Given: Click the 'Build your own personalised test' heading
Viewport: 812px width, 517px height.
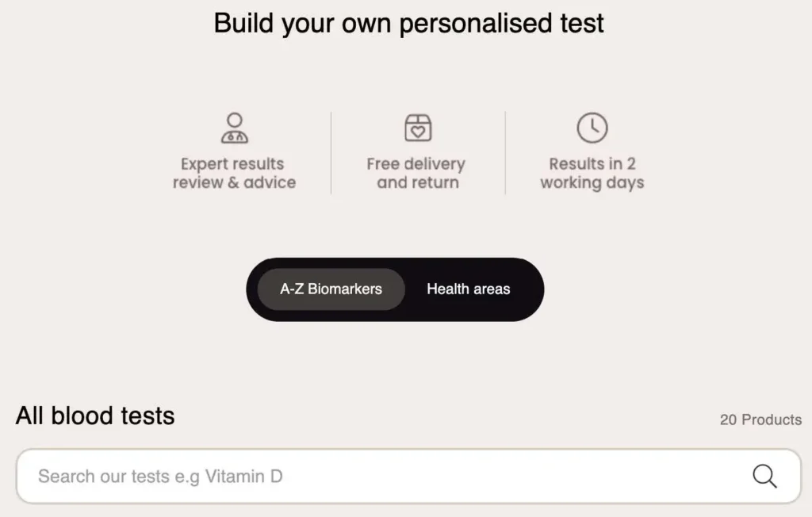Looking at the screenshot, I should tap(408, 23).
